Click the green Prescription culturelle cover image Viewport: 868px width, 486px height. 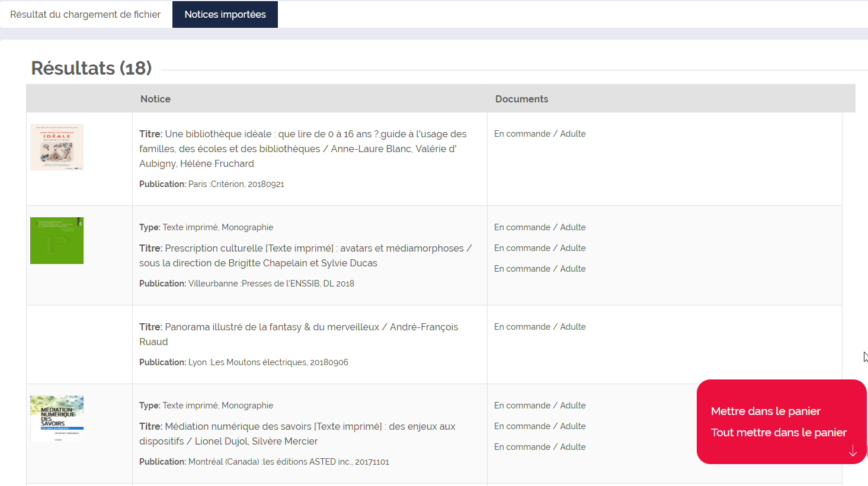(x=57, y=240)
